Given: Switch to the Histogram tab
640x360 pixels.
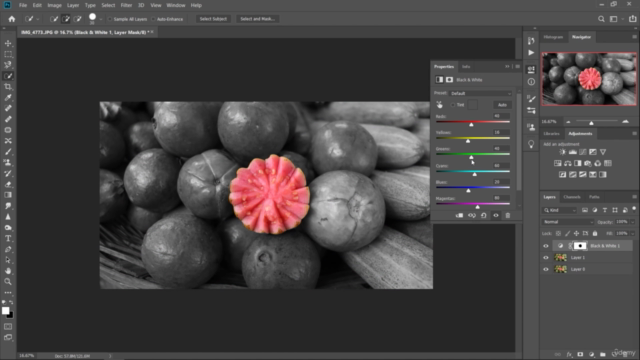Looking at the screenshot, I should (553, 37).
